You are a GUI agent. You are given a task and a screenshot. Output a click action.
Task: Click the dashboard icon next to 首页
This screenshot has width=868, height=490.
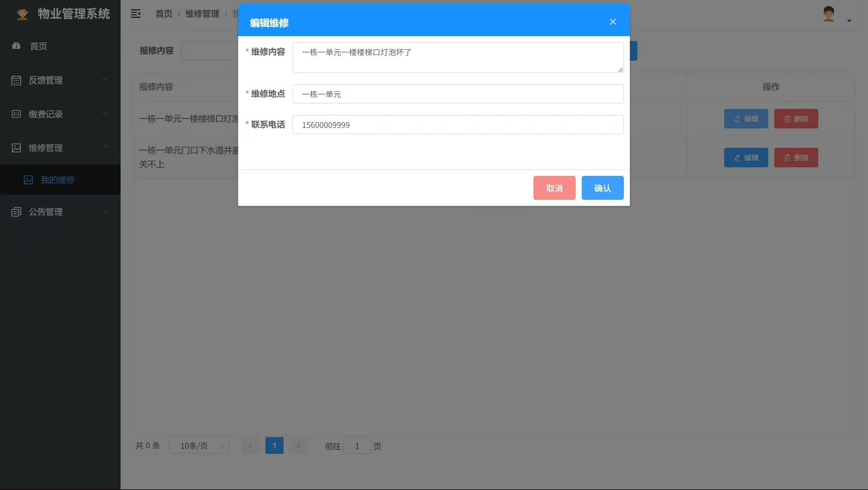point(16,46)
